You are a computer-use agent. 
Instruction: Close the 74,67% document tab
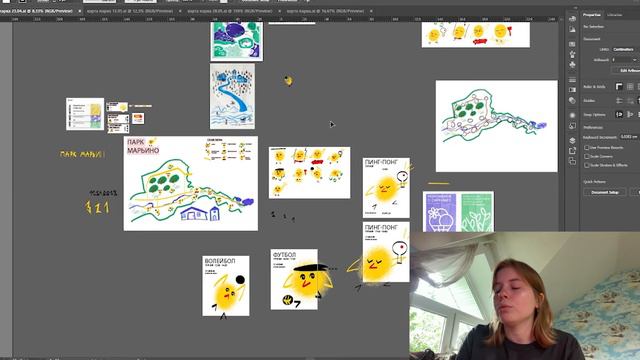click(371, 11)
